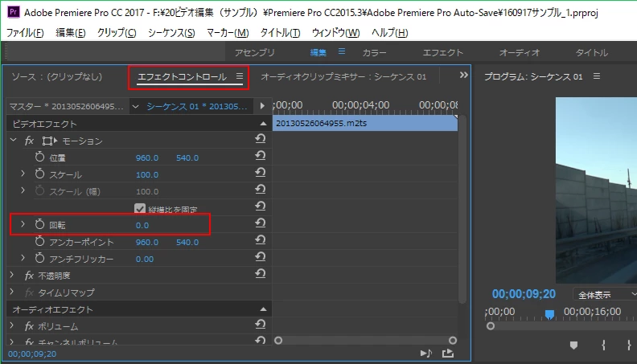Switch to オーディオクリップミキサー tab
The height and width of the screenshot is (364, 637).
pyautogui.click(x=343, y=76)
